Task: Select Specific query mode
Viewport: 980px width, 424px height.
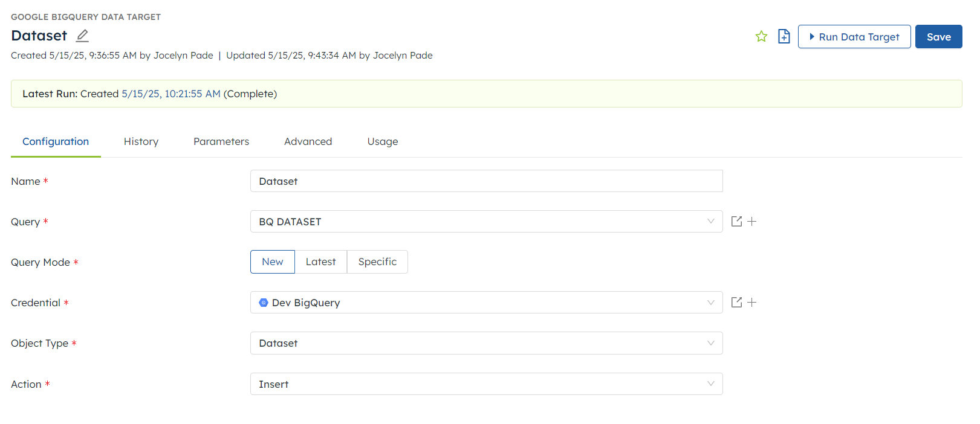Action: [377, 262]
